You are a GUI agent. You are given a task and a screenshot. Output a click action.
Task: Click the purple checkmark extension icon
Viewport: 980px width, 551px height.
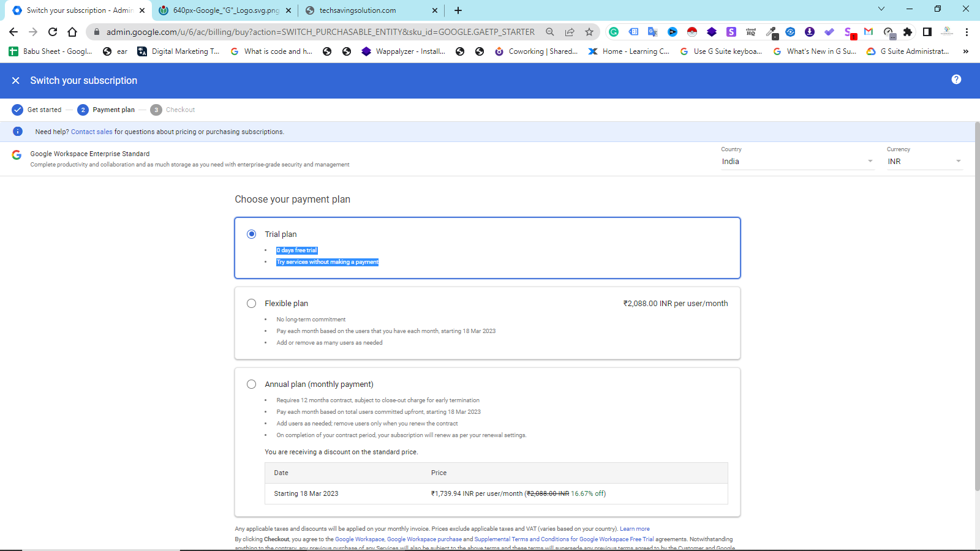(x=829, y=32)
